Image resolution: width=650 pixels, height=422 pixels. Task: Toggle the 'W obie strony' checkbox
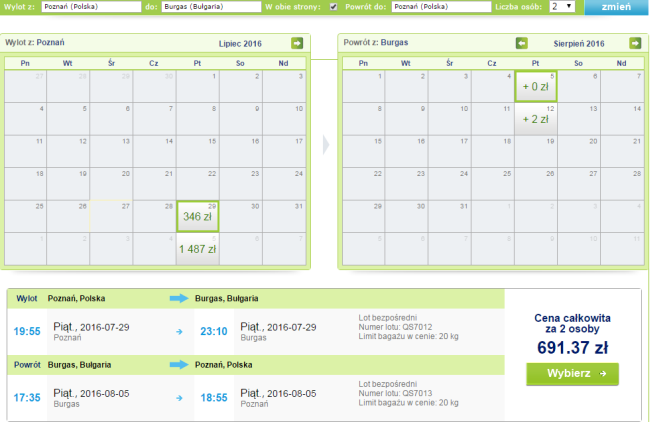tap(333, 7)
